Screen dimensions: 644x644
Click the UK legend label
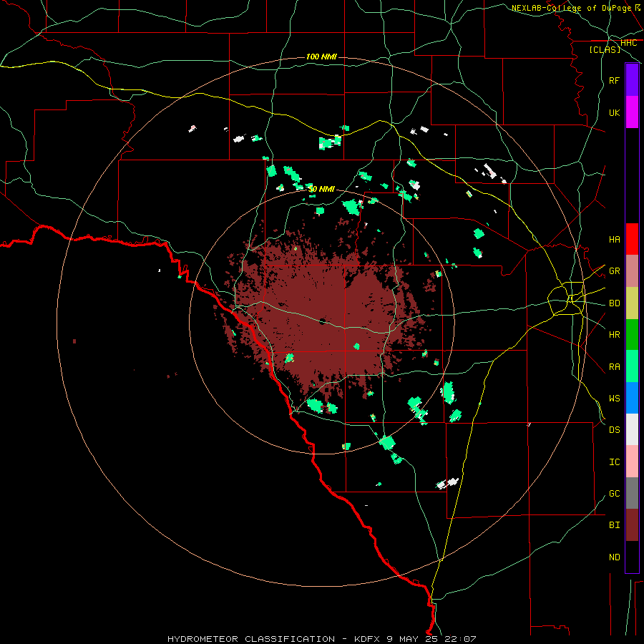[x=614, y=112]
